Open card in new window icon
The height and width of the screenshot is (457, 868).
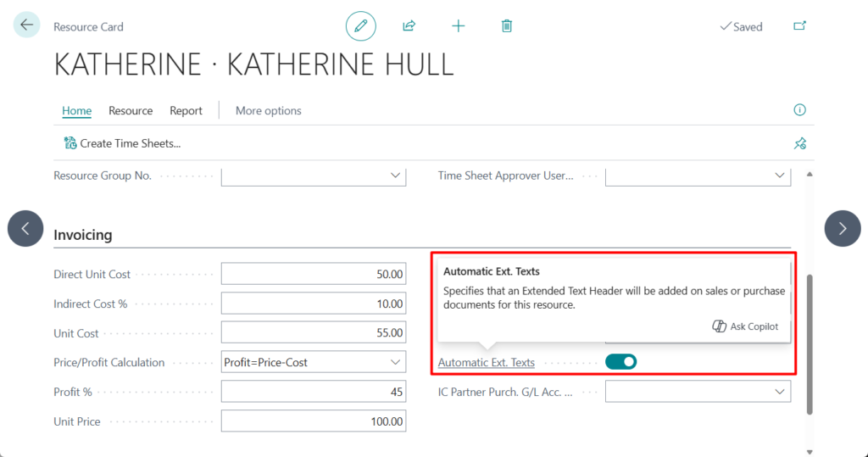coord(799,26)
